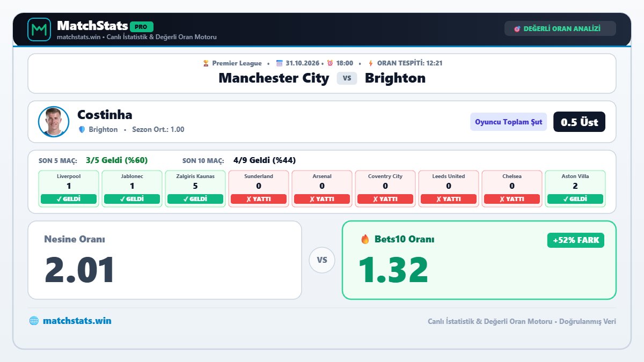This screenshot has height=362, width=644.
Task: Select the Brighton team name in header
Action: [395, 78]
